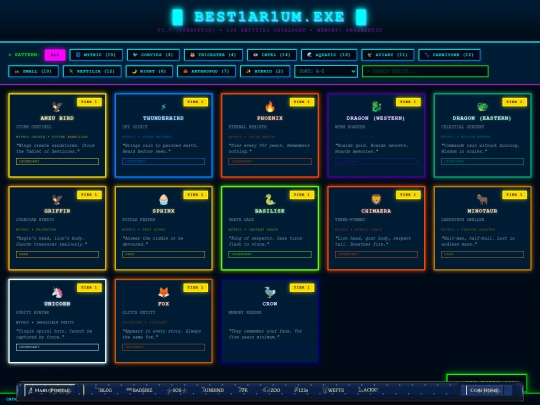
Task: Click the lightning bolt icon on the Thunderbird card
Action: tap(164, 106)
